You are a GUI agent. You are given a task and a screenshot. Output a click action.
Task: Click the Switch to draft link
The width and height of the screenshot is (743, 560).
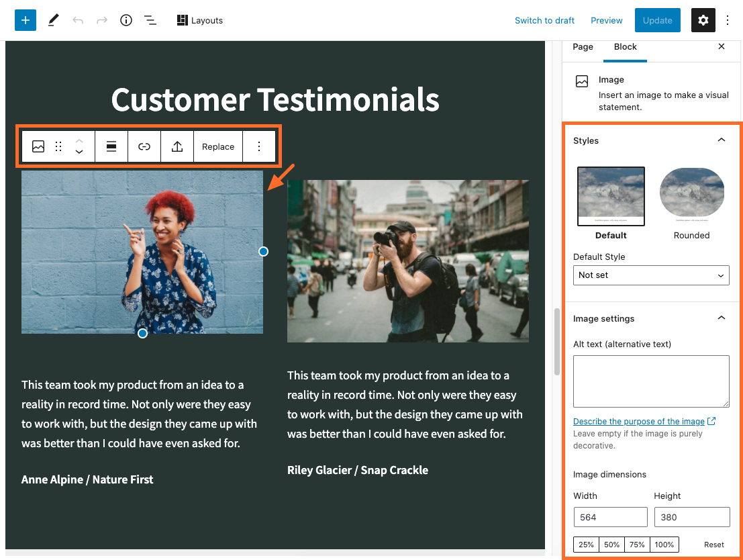(544, 20)
